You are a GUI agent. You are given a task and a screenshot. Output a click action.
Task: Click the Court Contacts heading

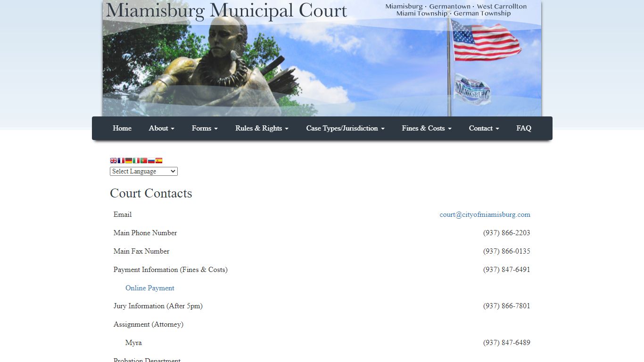tap(151, 193)
